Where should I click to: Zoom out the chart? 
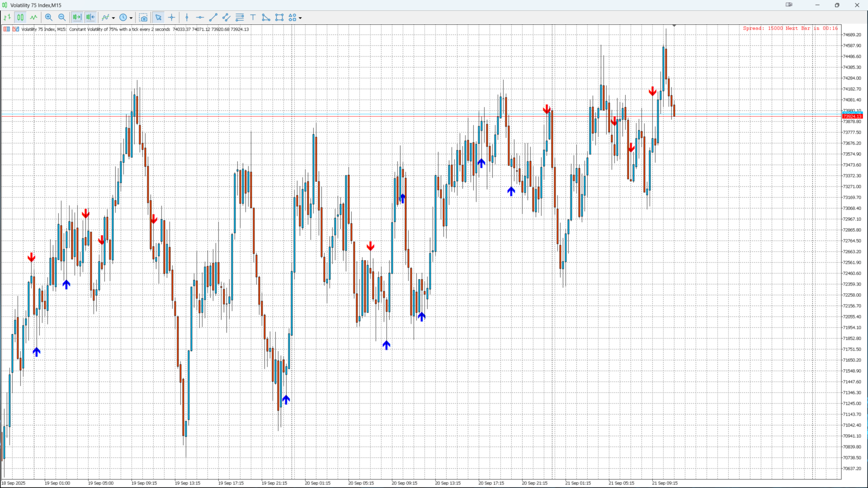62,18
